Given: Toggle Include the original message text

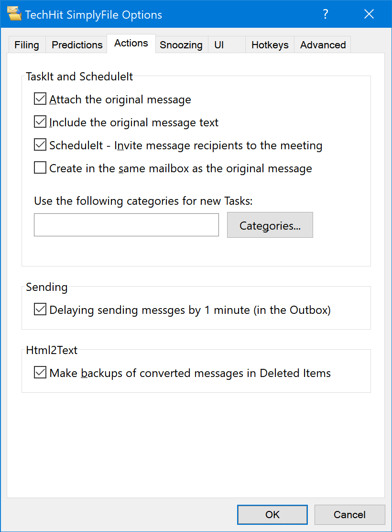Looking at the screenshot, I should [x=40, y=122].
